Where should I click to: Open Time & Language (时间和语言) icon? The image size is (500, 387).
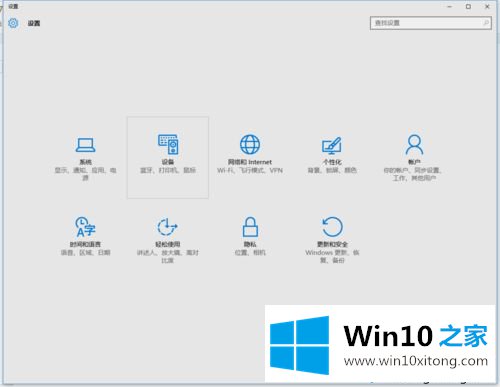(x=85, y=227)
